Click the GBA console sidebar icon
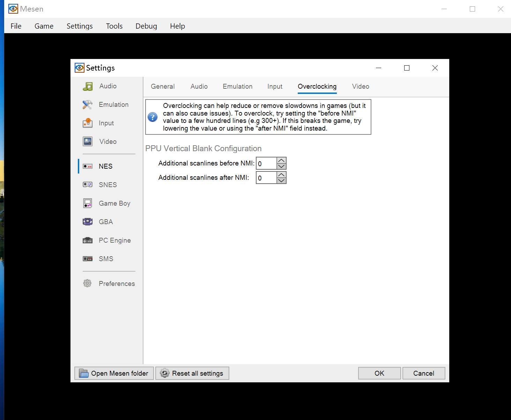This screenshot has width=511, height=420. (88, 222)
